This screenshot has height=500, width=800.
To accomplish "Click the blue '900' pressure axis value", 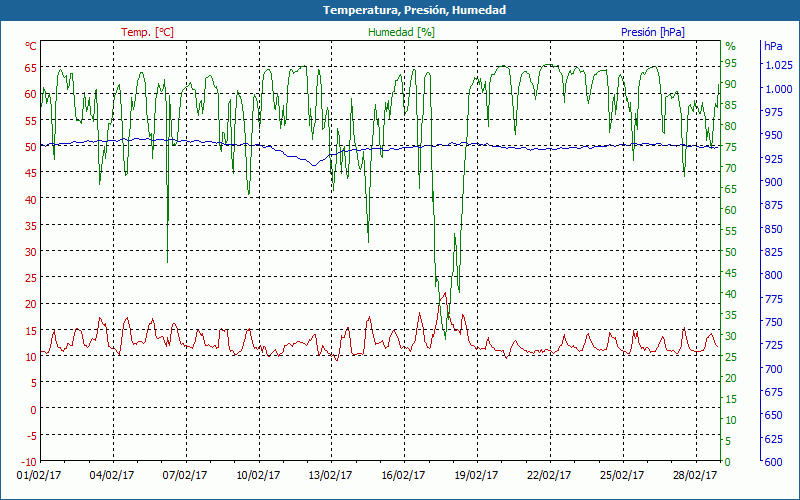I will tap(773, 182).
